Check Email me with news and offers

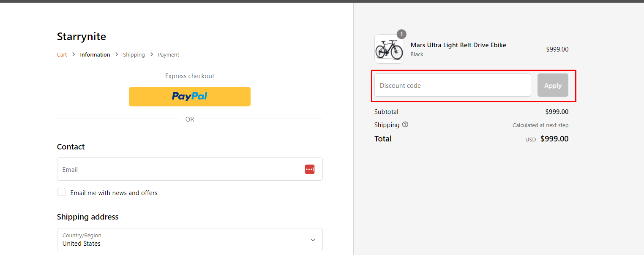[x=62, y=192]
